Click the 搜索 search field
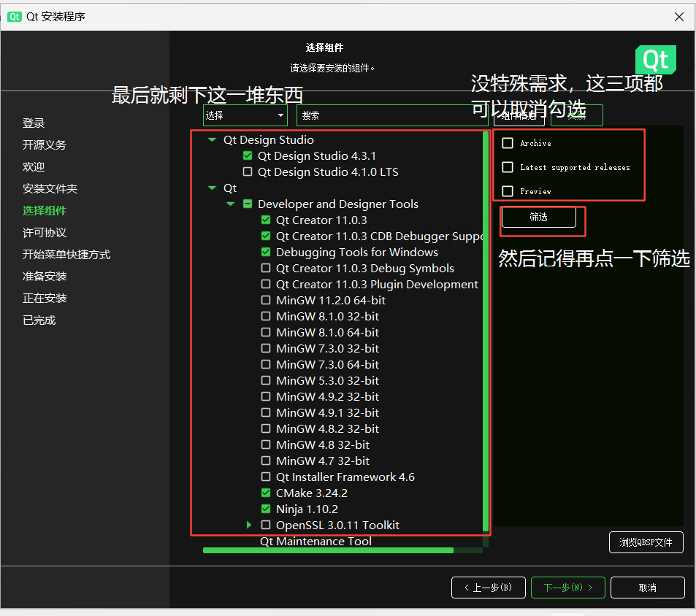This screenshot has height=616, width=696. tap(392, 115)
